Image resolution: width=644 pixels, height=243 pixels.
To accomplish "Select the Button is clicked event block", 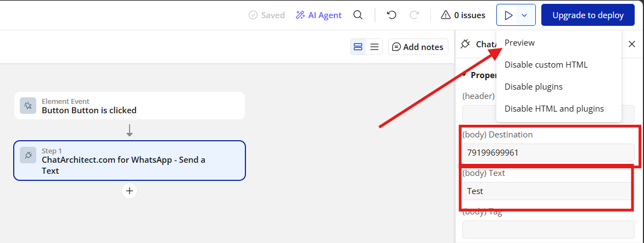I will [x=130, y=106].
